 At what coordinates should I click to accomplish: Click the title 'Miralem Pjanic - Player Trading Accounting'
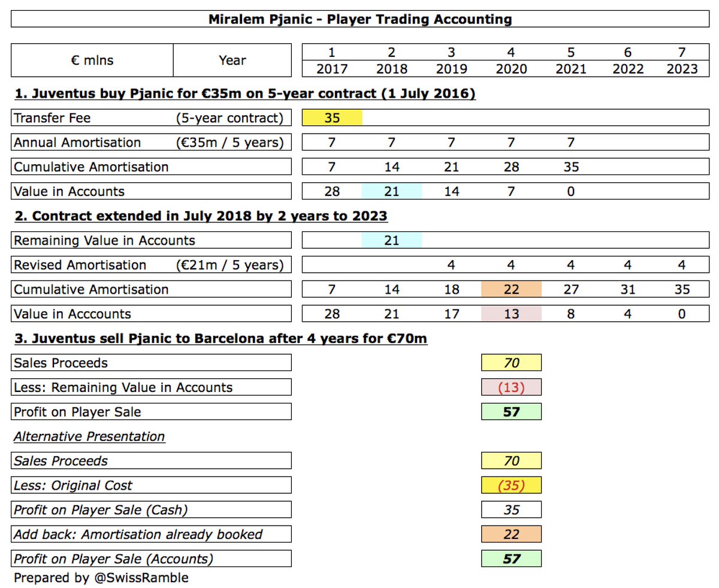(360, 19)
